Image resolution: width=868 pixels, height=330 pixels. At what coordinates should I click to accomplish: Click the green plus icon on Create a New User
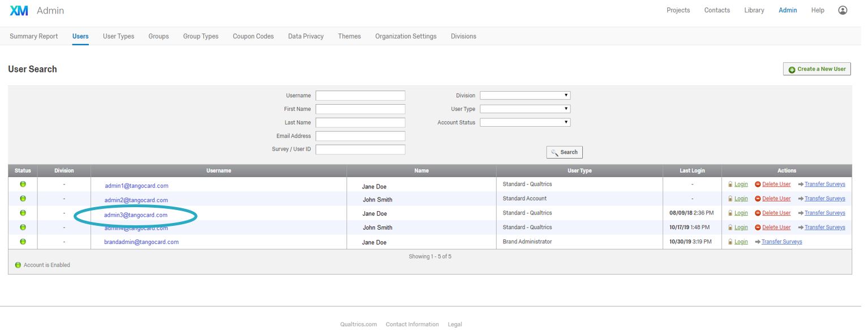(x=792, y=68)
